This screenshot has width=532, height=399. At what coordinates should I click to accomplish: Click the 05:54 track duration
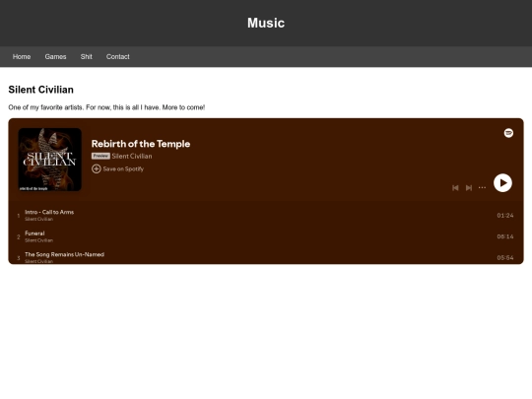[x=504, y=258]
